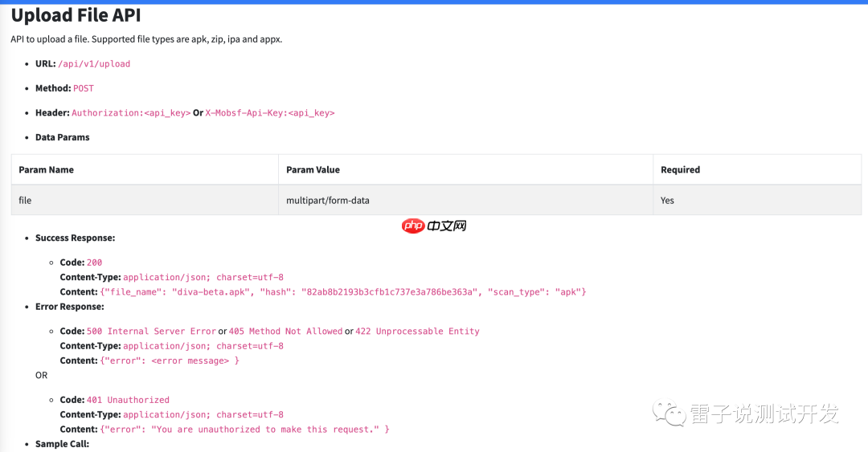
Task: Click the Sample Call bullet label
Action: (62, 444)
